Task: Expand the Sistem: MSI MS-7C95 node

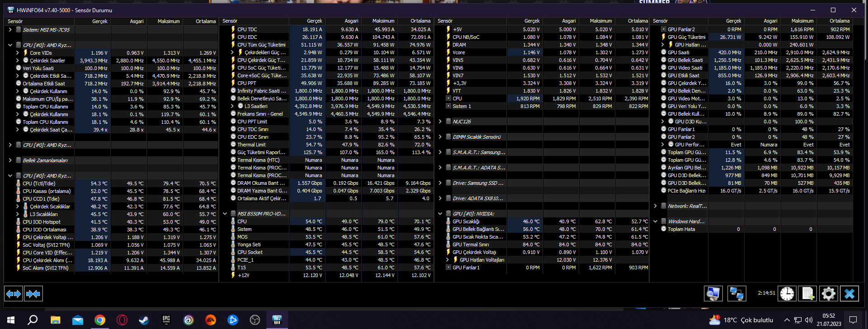Action: click(x=10, y=30)
